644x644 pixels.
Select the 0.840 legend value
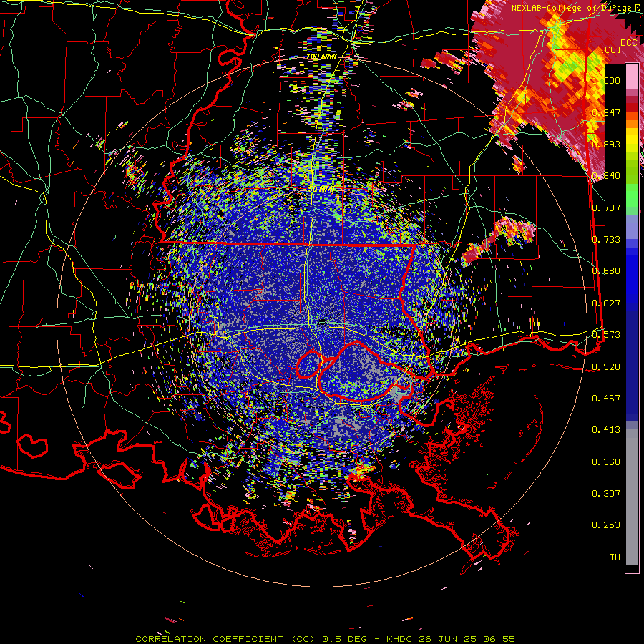point(606,176)
